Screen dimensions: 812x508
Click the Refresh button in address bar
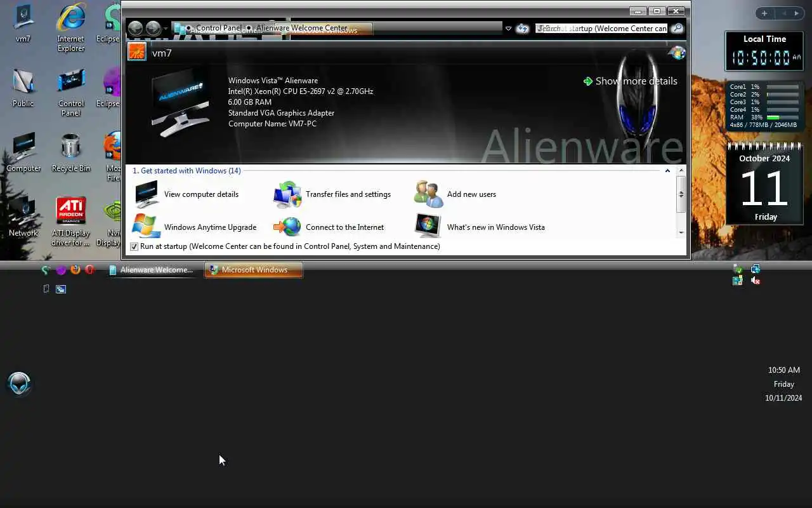tap(522, 29)
